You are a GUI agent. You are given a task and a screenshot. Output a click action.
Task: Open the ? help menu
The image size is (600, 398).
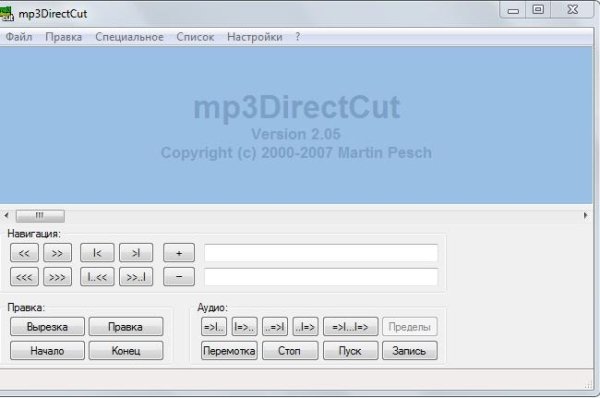(298, 37)
